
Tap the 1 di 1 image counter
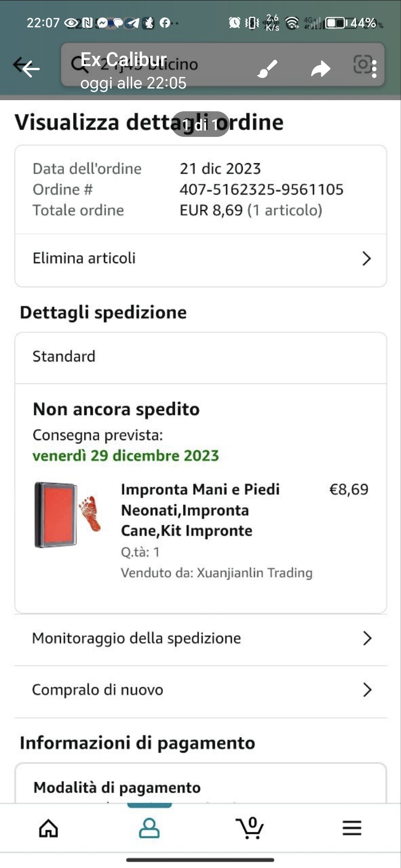point(200,124)
